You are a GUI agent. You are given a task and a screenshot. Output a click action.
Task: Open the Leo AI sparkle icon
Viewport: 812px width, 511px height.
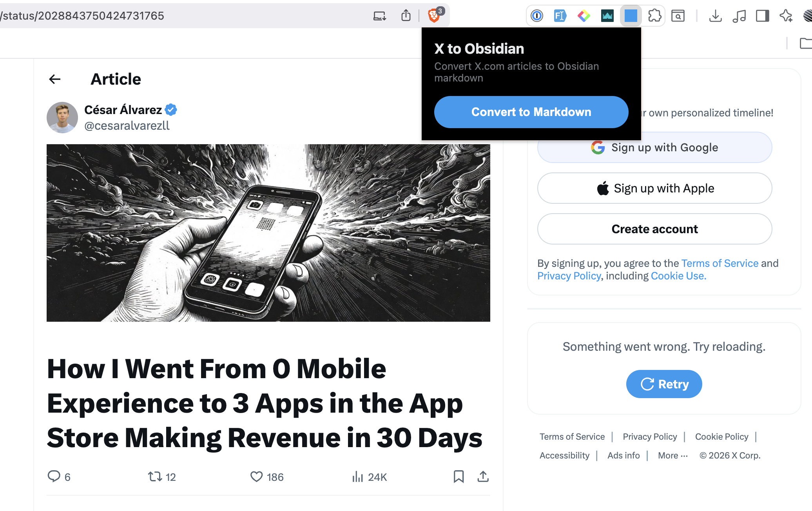click(786, 16)
